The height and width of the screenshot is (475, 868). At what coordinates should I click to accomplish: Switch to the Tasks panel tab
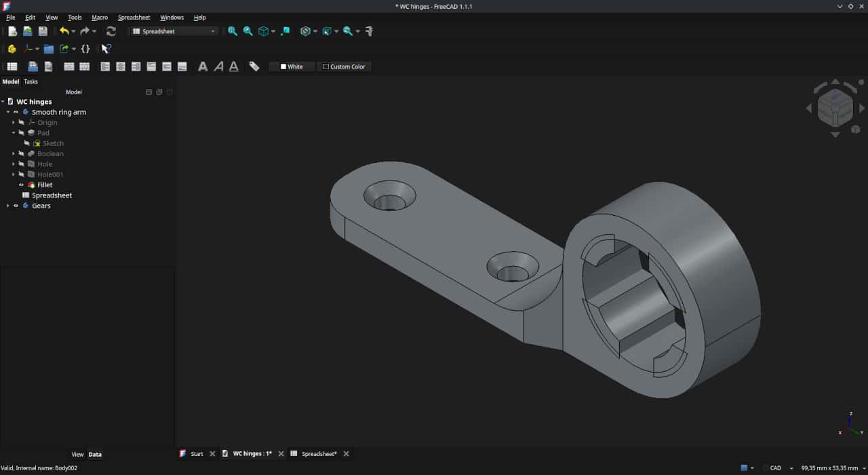[31, 81]
